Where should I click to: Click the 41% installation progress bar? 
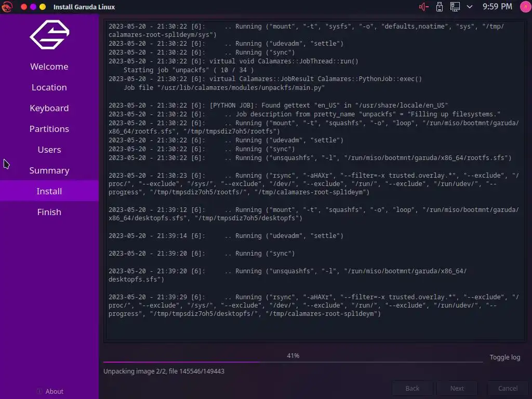click(x=293, y=362)
